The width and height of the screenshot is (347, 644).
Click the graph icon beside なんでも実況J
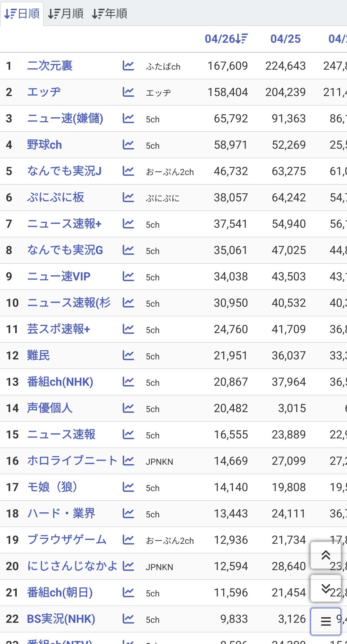[128, 171]
